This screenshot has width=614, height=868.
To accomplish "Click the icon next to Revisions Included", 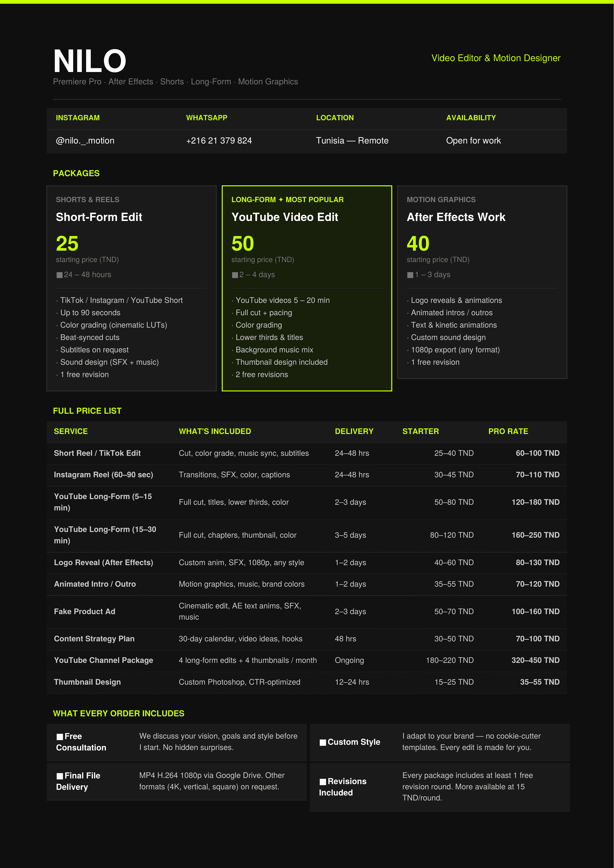I will tap(323, 781).
